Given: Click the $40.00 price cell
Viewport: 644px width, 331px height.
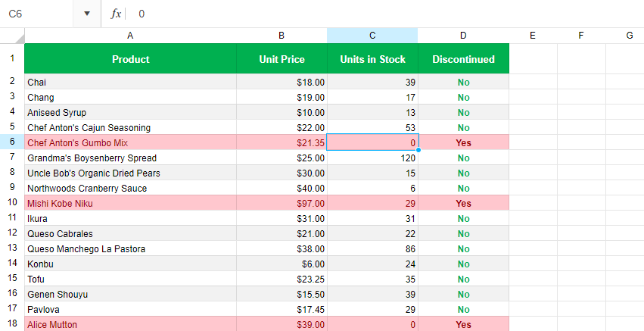Looking at the screenshot, I should 282,189.
